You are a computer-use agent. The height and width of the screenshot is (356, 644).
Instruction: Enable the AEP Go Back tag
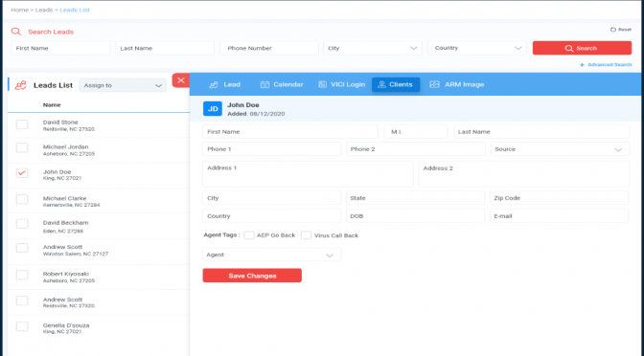tap(249, 235)
